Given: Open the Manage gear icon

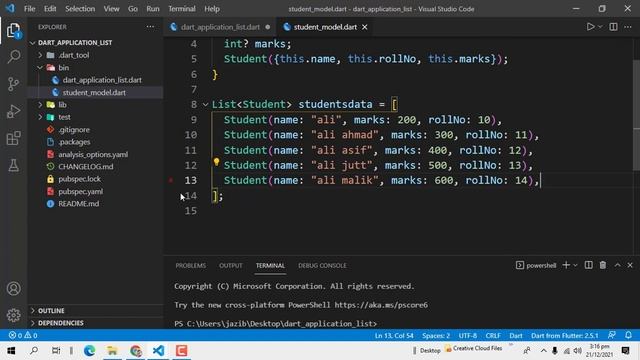Looking at the screenshot, I should (x=13, y=315).
